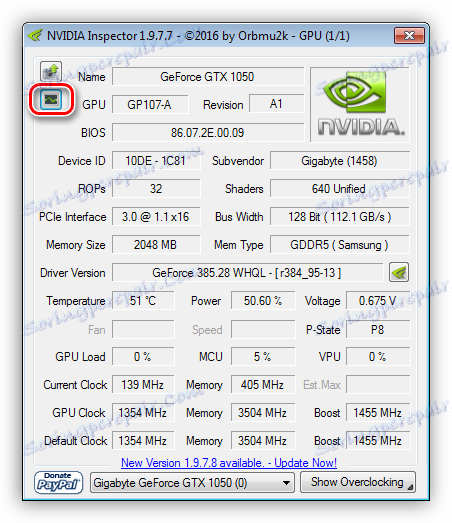Screen dimensions: 452x523
Task: Click the NVIDIA Inspector title bar icon
Action: pyautogui.click(x=35, y=35)
